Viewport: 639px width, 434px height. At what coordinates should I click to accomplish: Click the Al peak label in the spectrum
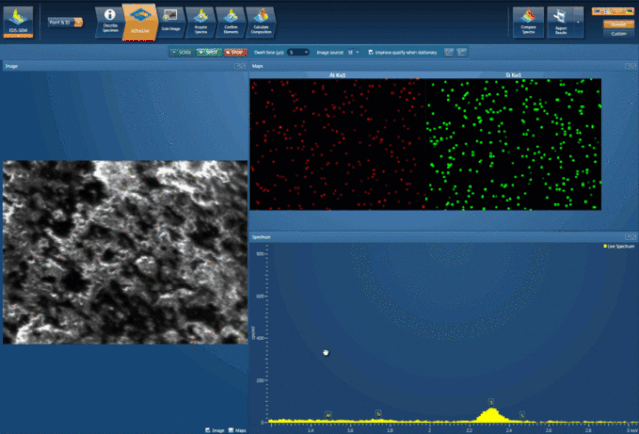328,415
